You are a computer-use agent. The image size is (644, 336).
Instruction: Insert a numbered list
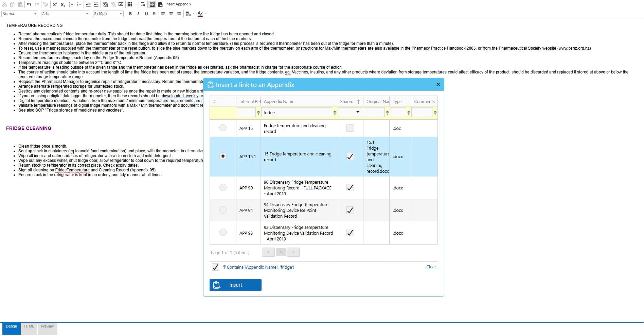pyautogui.click(x=71, y=4)
